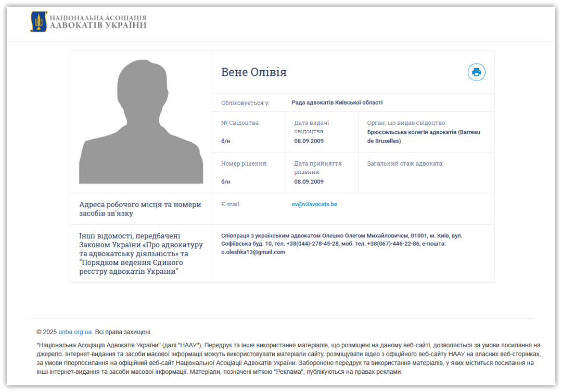Click the Адреса робочого місця section heading
The height and width of the screenshot is (392, 562).
(x=140, y=209)
